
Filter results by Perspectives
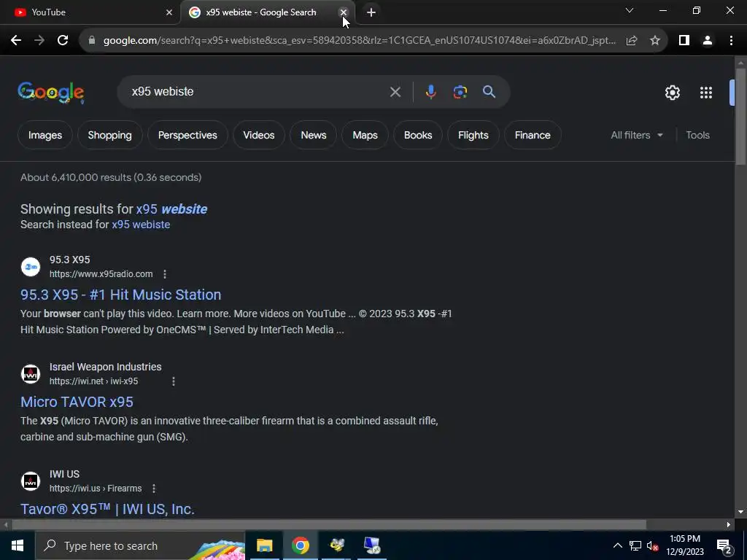(187, 135)
